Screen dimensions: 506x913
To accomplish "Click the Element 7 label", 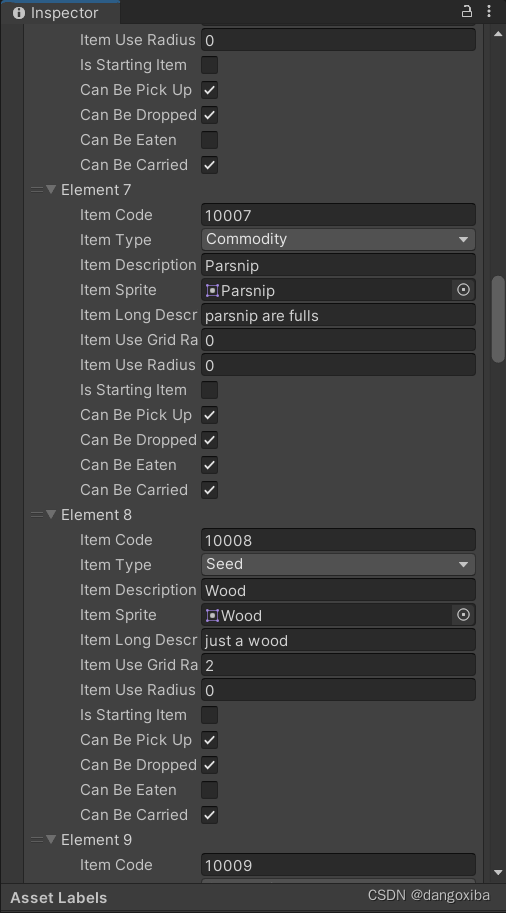I will click(96, 190).
